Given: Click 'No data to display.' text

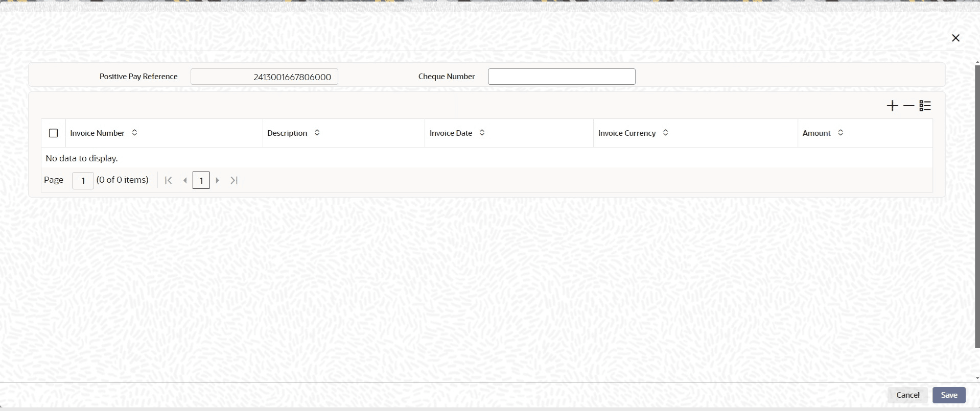Looking at the screenshot, I should [x=82, y=158].
